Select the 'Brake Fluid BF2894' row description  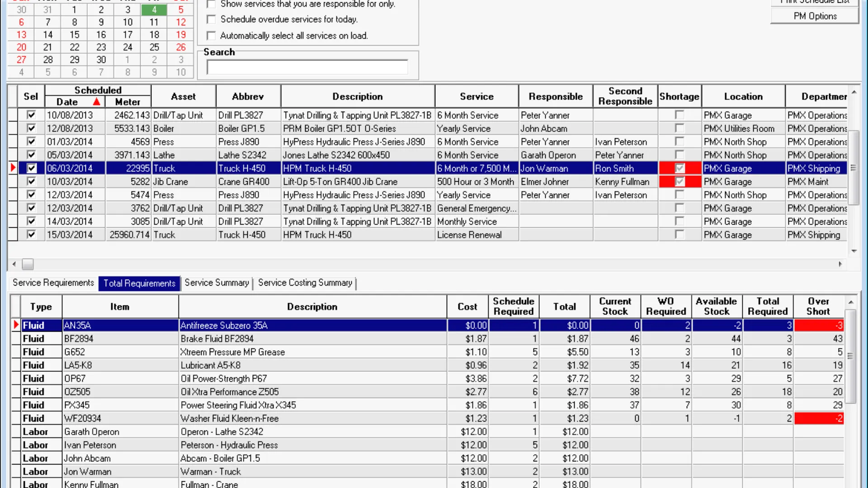click(312, 338)
